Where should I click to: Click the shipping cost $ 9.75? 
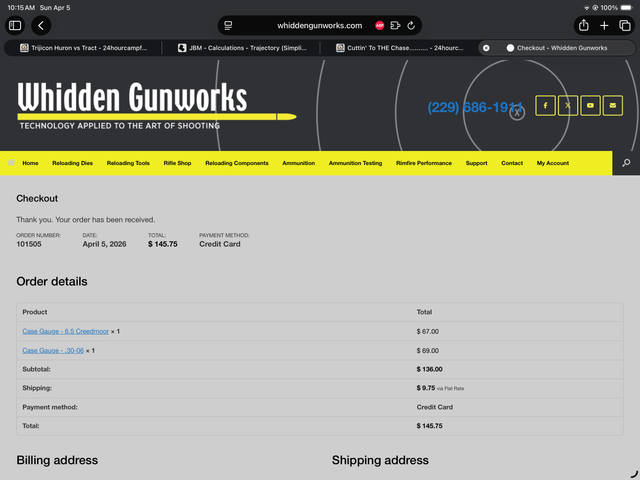[x=426, y=388]
